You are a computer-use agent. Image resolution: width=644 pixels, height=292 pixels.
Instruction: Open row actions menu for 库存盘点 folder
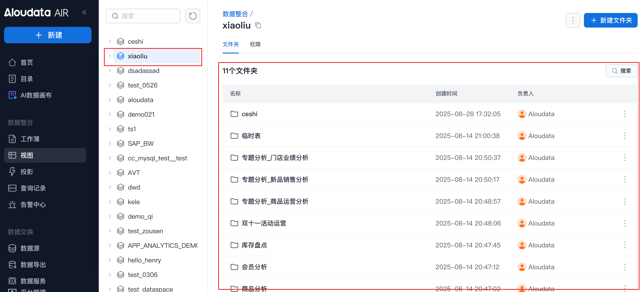click(624, 245)
